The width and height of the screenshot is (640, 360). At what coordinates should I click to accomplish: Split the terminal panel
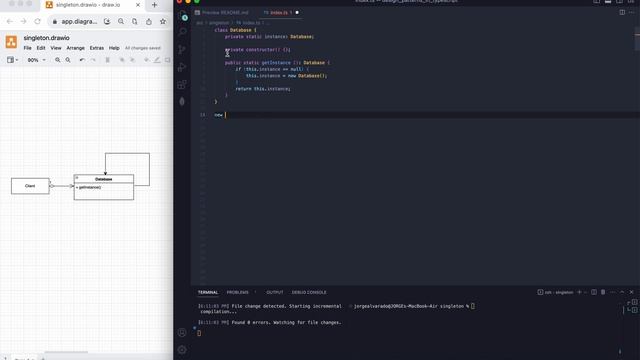click(x=594, y=292)
